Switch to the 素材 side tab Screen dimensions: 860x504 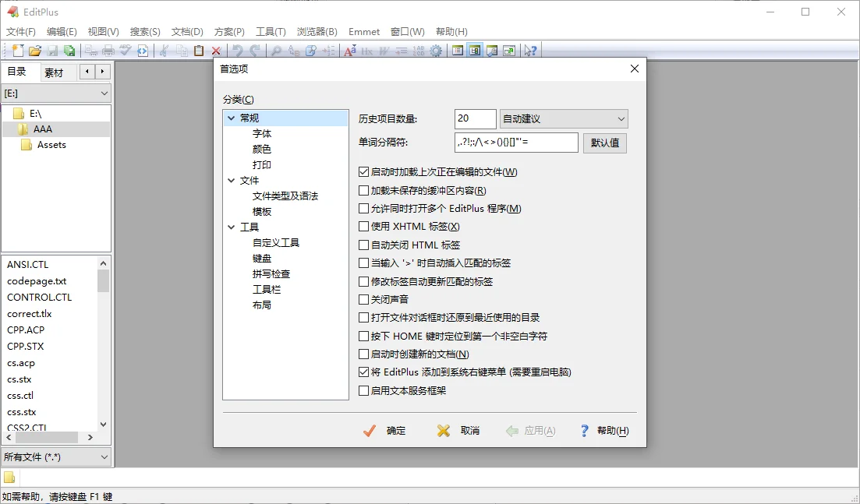pos(54,72)
